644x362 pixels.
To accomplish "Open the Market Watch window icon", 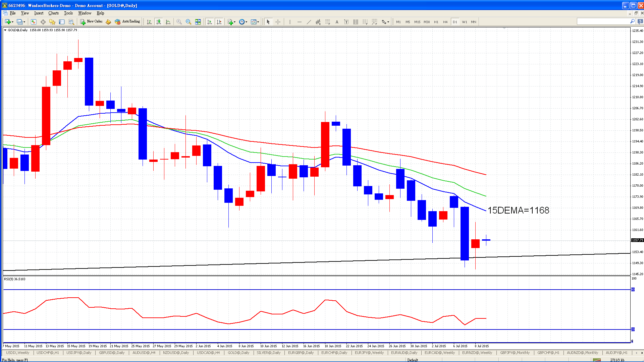I will 34,22.
